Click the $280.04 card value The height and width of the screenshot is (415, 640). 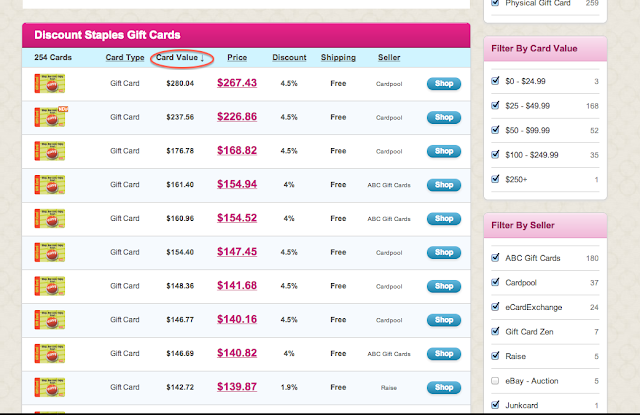[180, 83]
